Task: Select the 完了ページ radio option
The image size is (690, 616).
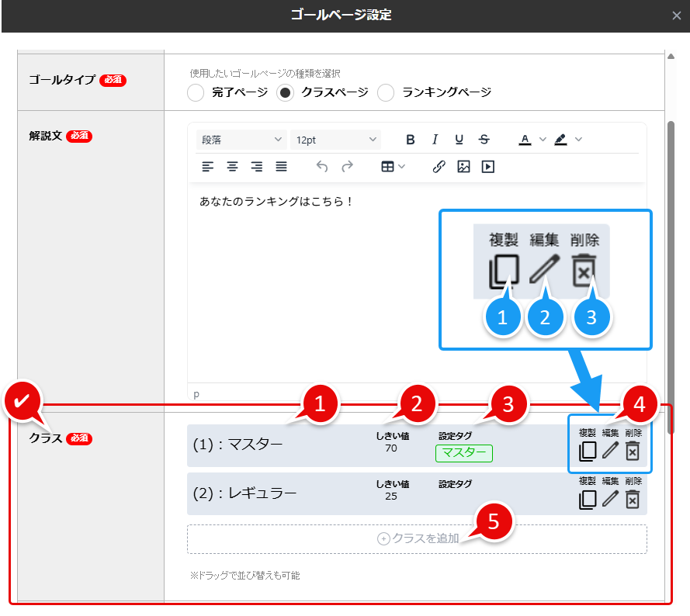Action: click(x=195, y=92)
